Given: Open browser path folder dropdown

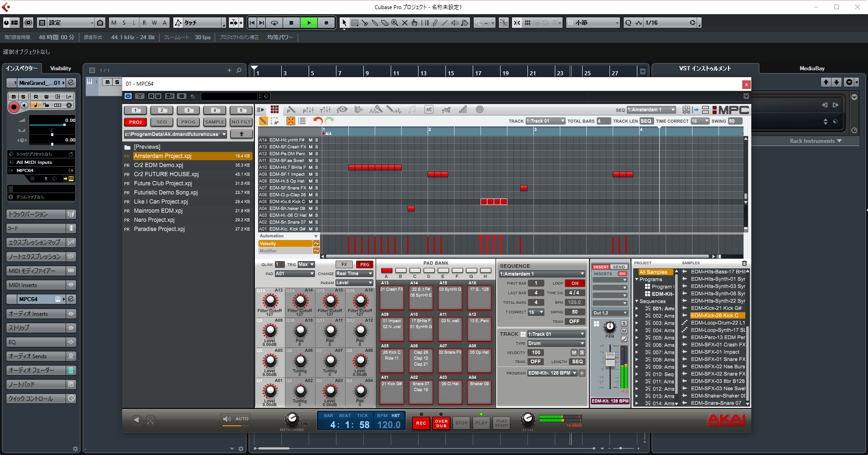Looking at the screenshot, I should (176, 134).
